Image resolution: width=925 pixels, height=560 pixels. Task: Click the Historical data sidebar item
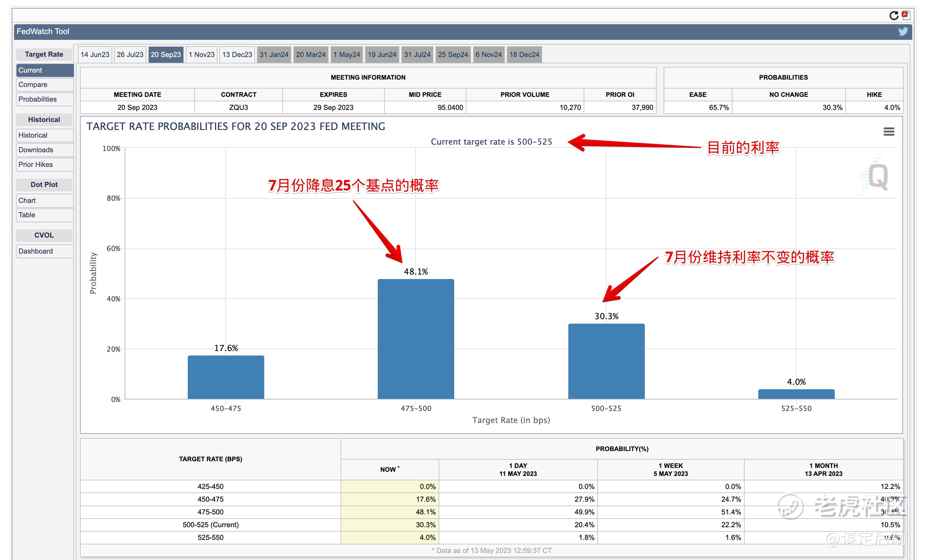coord(44,135)
